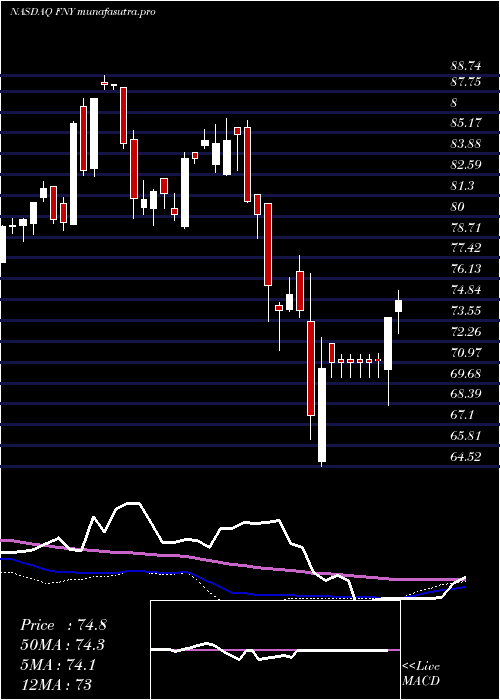Click the 85.17 price axis label

click(x=466, y=122)
